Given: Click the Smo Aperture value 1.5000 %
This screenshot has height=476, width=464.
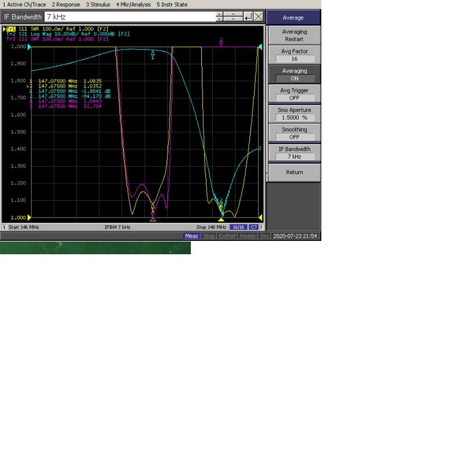Looking at the screenshot, I should click(295, 117).
